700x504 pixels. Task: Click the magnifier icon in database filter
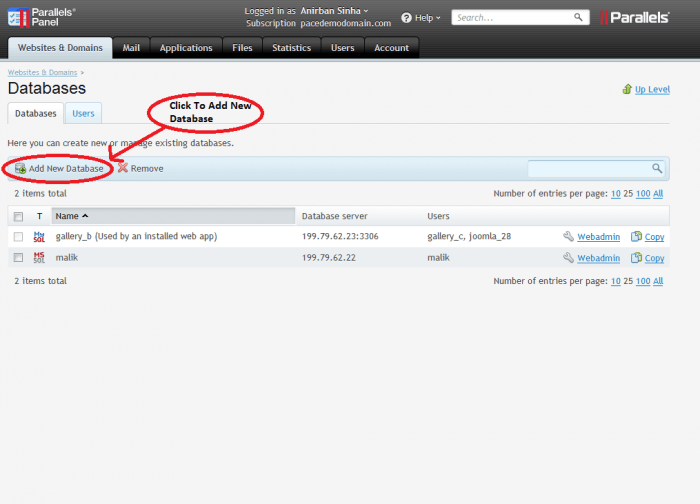pos(657,169)
